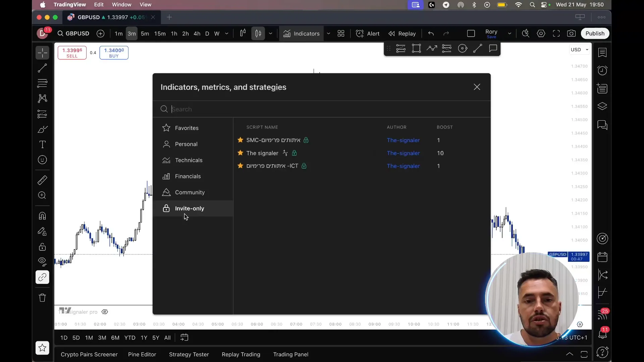The image size is (644, 362).
Task: Select the Personal category
Action: pyautogui.click(x=193, y=144)
